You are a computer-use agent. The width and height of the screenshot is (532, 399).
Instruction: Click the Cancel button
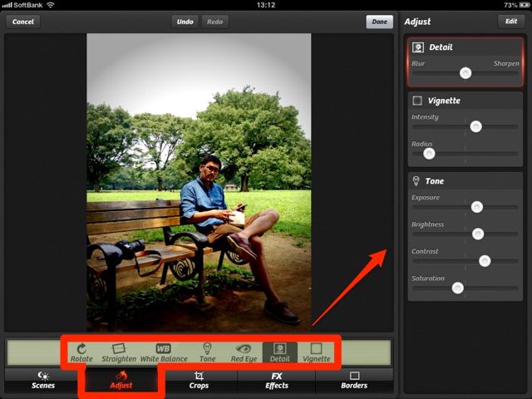(23, 22)
